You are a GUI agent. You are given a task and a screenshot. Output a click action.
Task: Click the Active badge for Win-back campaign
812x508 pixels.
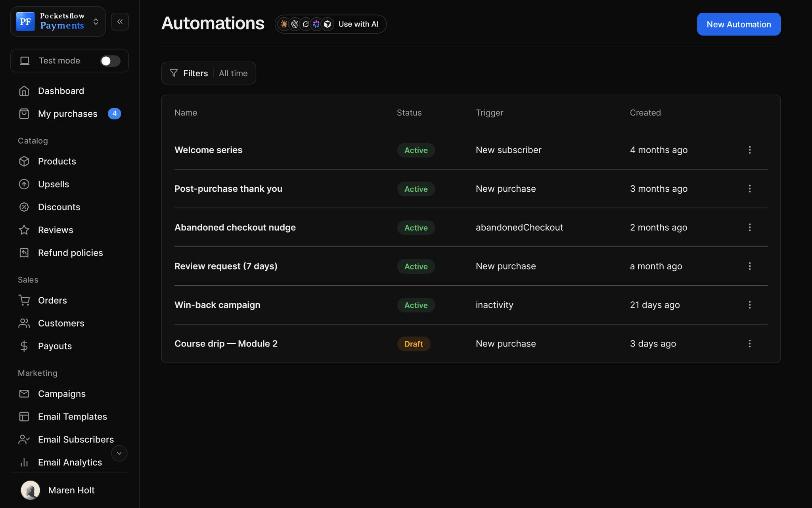click(416, 305)
